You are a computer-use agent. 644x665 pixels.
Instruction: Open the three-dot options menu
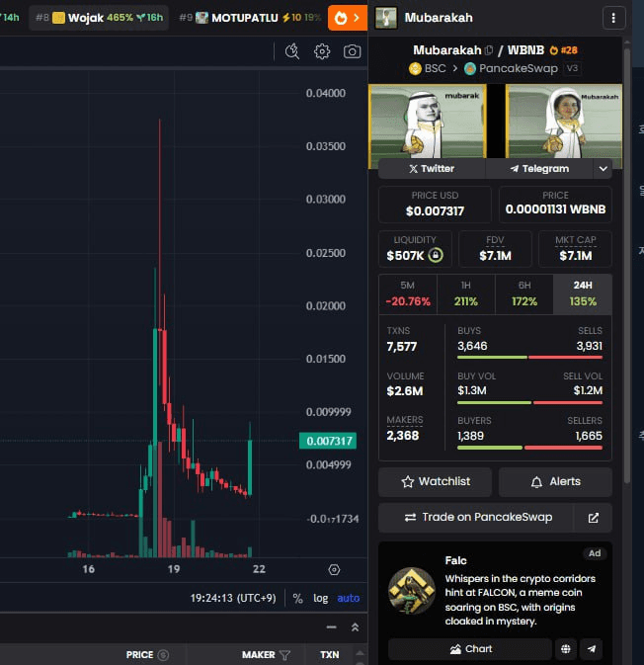613,18
